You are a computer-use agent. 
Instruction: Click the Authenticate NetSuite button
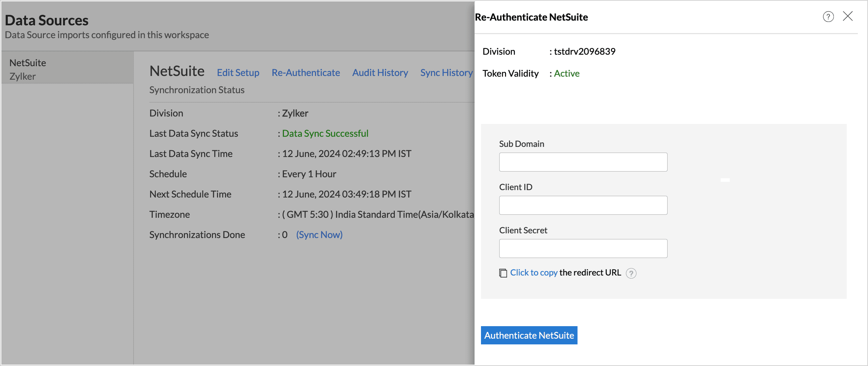coord(529,335)
